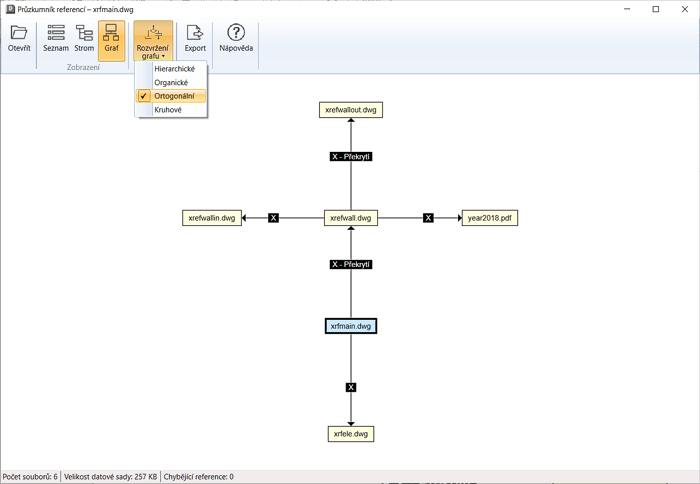Pick Kruhové layout option
The width and height of the screenshot is (700, 484).
coord(168,110)
